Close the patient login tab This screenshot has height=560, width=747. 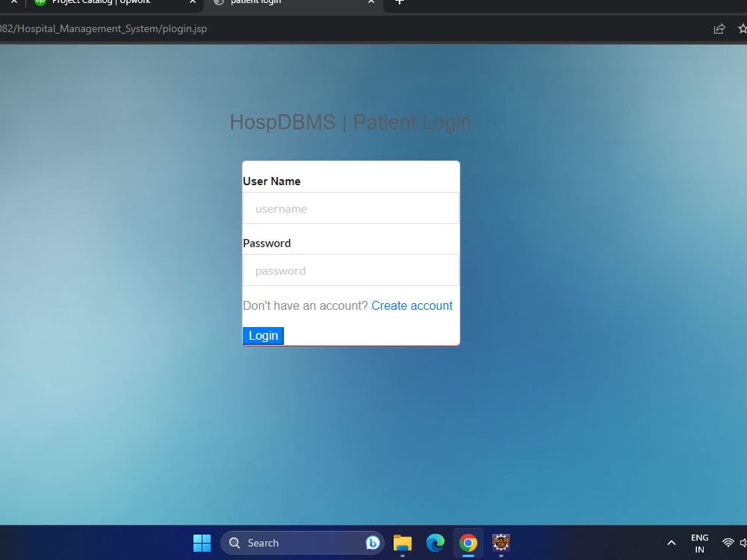(x=371, y=2)
